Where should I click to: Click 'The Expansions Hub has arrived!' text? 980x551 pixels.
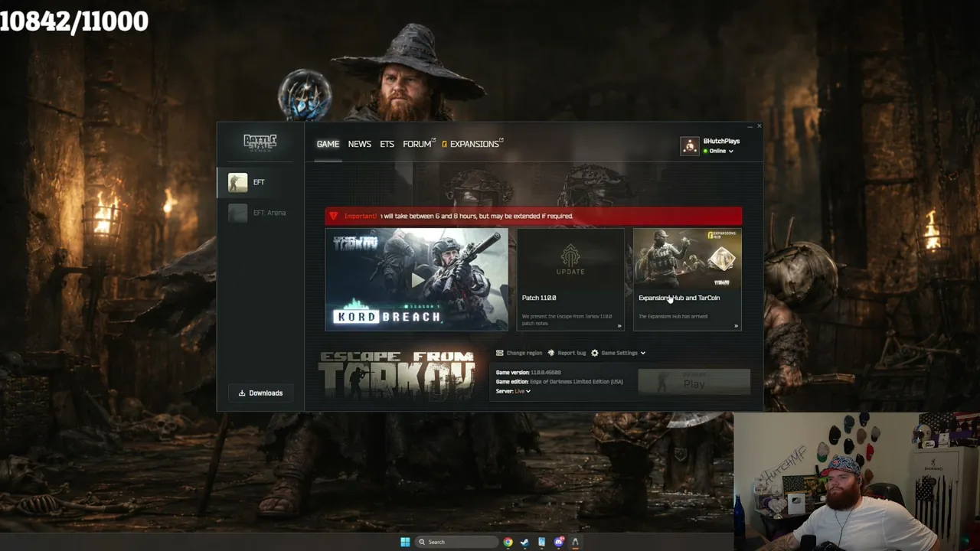pos(673,316)
